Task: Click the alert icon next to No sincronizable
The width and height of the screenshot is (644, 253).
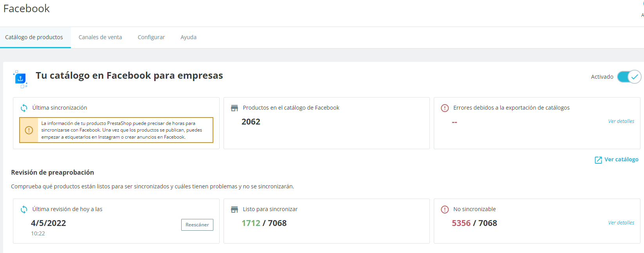Action: pos(445,210)
